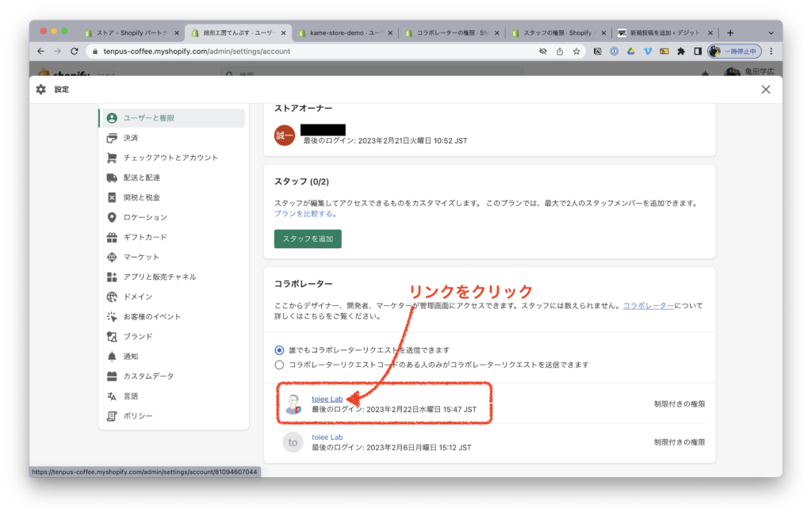Viewport: 812px width, 516px height.
Task: Click 決済 in settings sidebar
Action: [x=131, y=138]
